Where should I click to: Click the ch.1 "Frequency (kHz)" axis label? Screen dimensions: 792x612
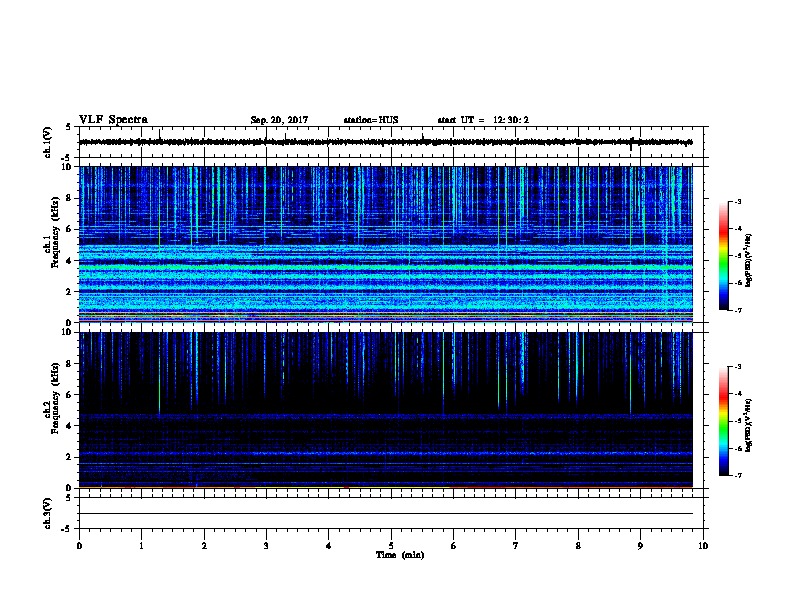55,232
